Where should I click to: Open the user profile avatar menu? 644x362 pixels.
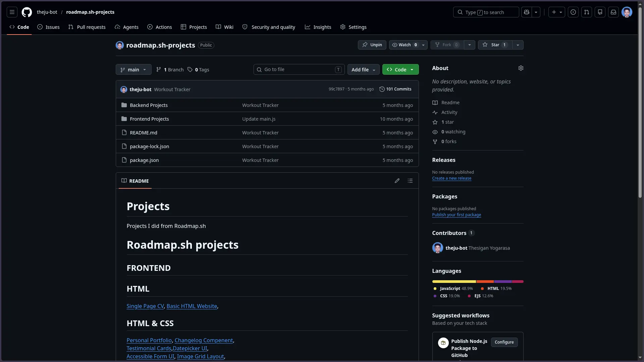click(x=627, y=12)
